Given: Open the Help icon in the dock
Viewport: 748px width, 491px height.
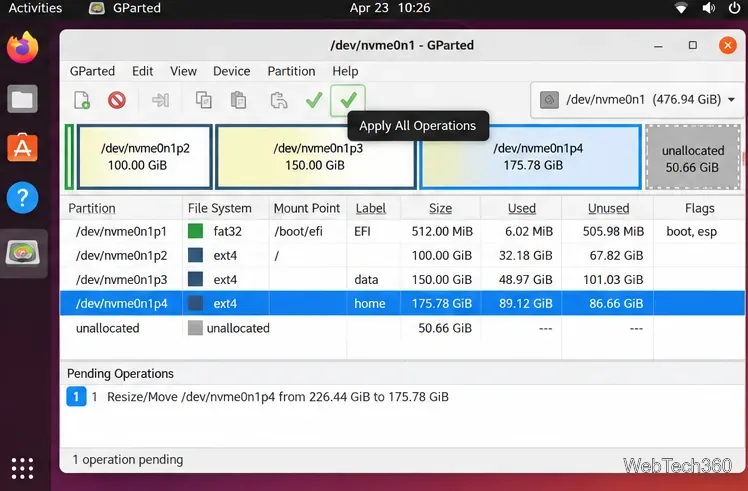Looking at the screenshot, I should [x=22, y=198].
